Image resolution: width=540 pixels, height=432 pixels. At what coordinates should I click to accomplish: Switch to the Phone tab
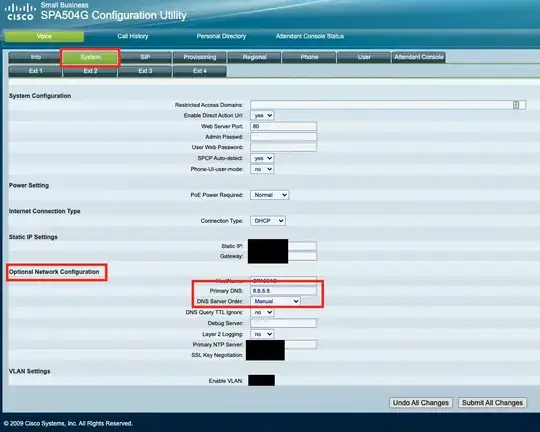tap(309, 57)
